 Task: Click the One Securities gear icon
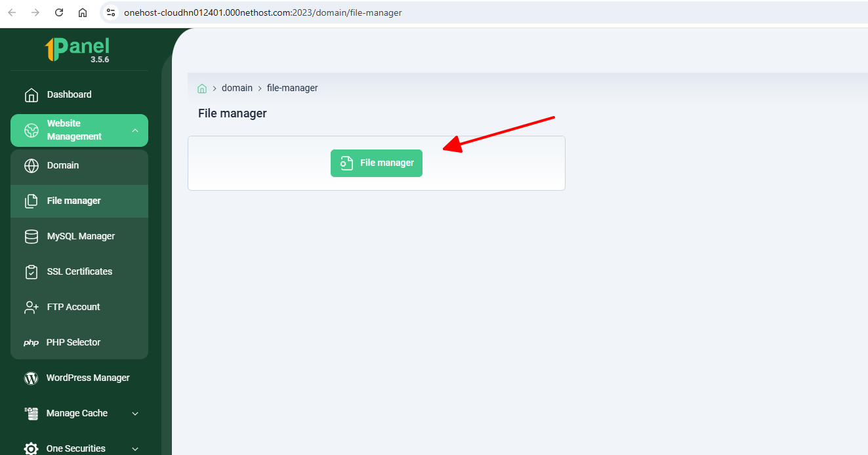[x=31, y=448]
